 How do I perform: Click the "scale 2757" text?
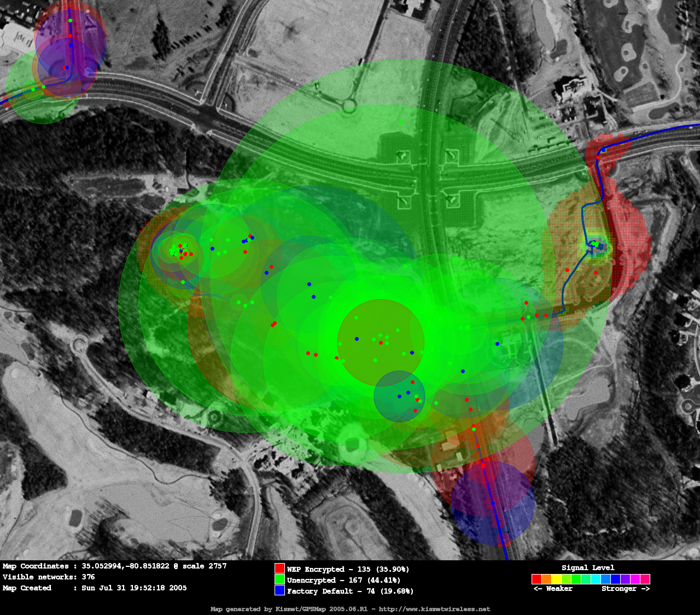205,566
